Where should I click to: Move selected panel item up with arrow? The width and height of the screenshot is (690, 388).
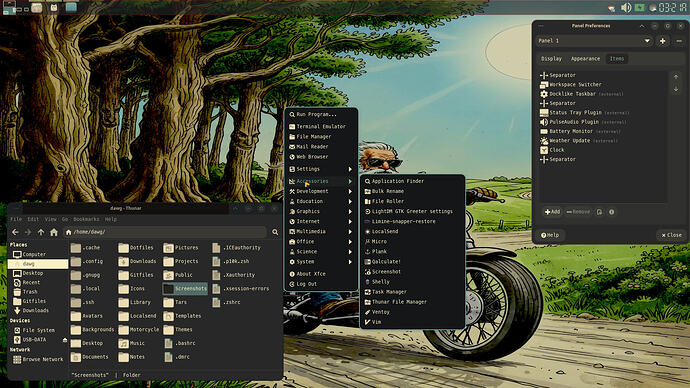pos(676,77)
